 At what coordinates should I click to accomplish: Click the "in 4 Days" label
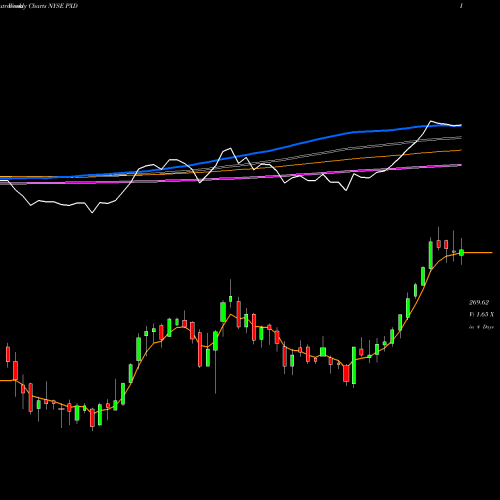[481, 327]
